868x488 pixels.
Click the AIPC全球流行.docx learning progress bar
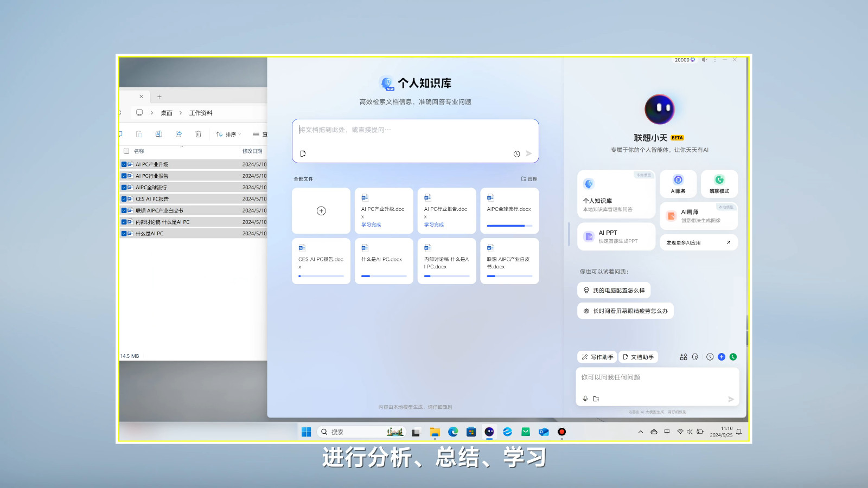tap(509, 226)
